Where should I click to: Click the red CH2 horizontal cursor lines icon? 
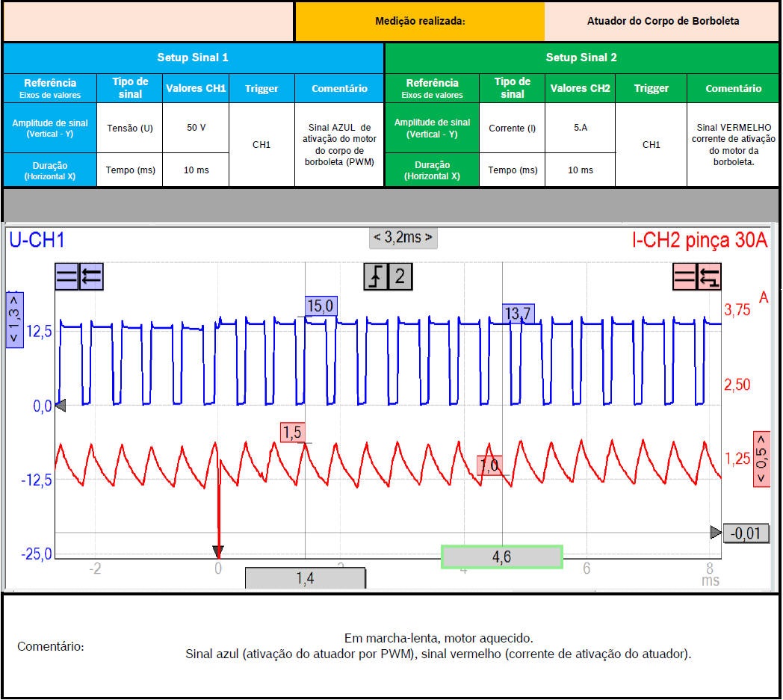pyautogui.click(x=684, y=277)
